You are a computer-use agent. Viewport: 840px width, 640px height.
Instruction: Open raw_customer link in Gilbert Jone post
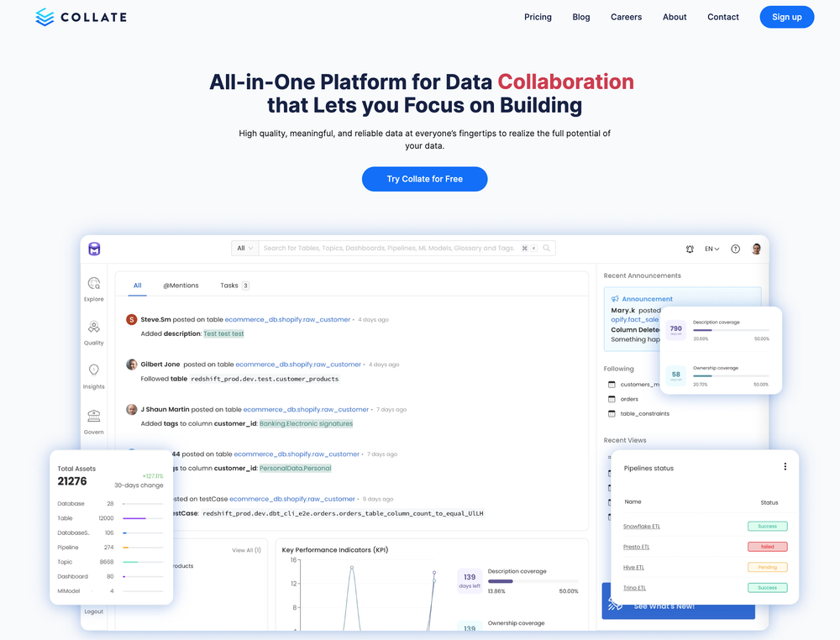click(298, 365)
